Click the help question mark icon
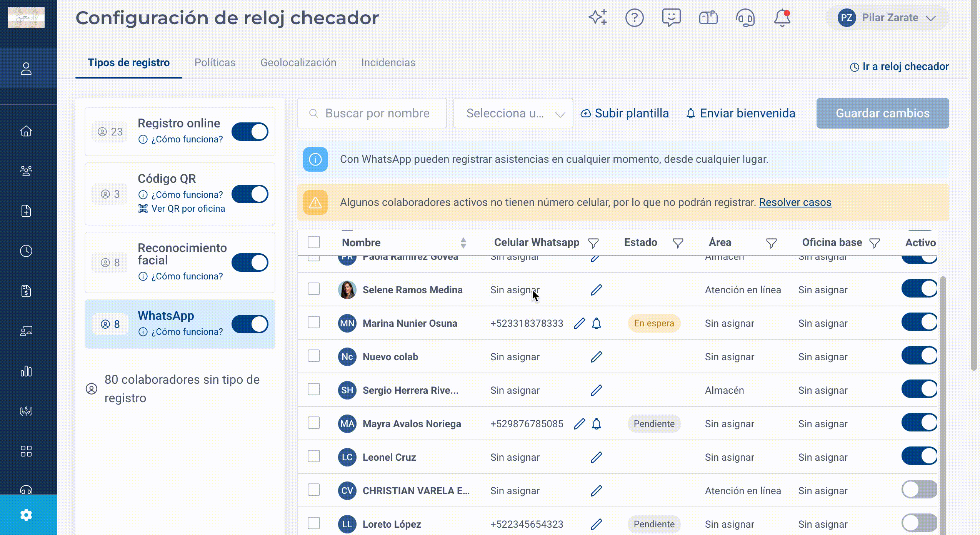 pos(634,18)
